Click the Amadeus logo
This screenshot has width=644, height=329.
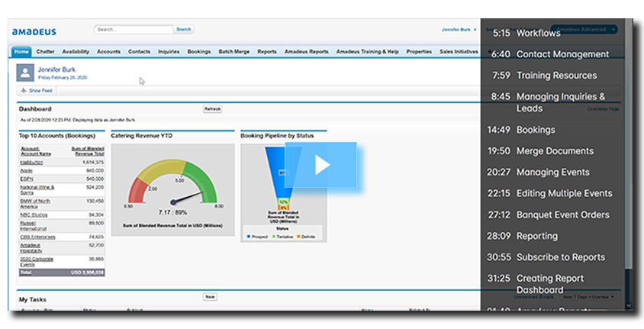pyautogui.click(x=34, y=31)
